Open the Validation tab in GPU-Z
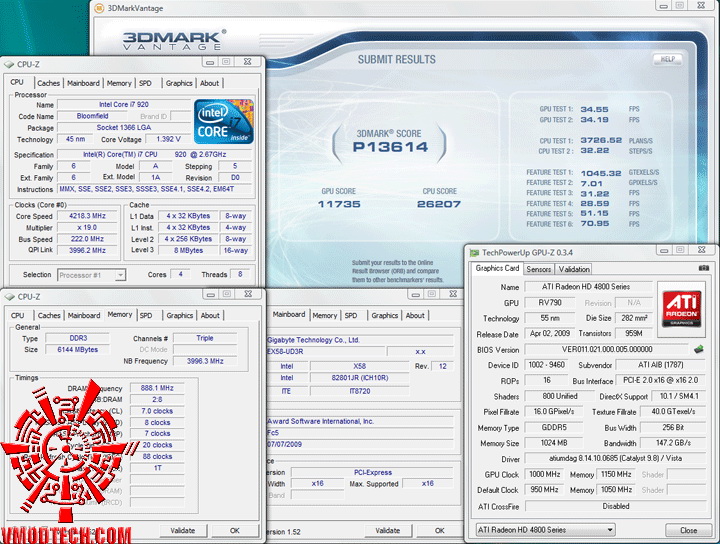This screenshot has width=720, height=544. [x=574, y=269]
